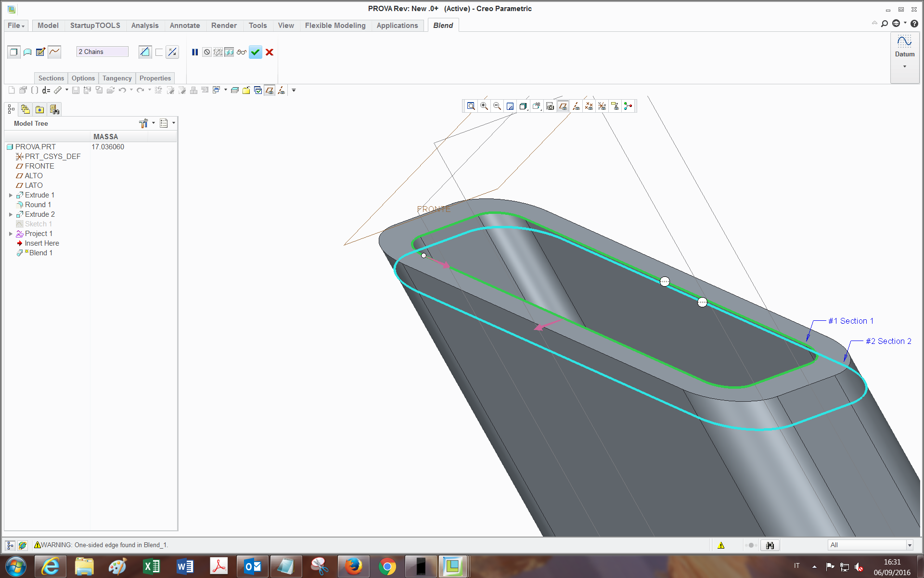Image resolution: width=924 pixels, height=578 pixels.
Task: Click the tree Show list icon
Action: point(164,123)
